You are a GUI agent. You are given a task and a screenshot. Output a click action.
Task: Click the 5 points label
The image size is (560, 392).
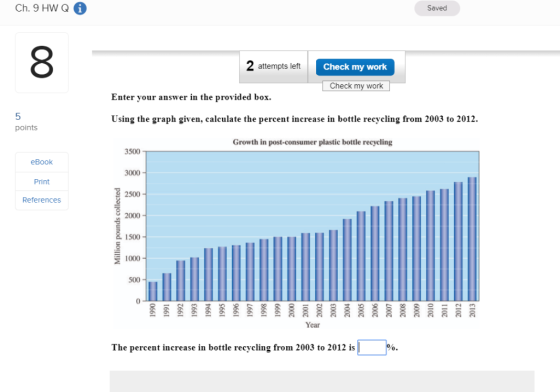tap(26, 121)
